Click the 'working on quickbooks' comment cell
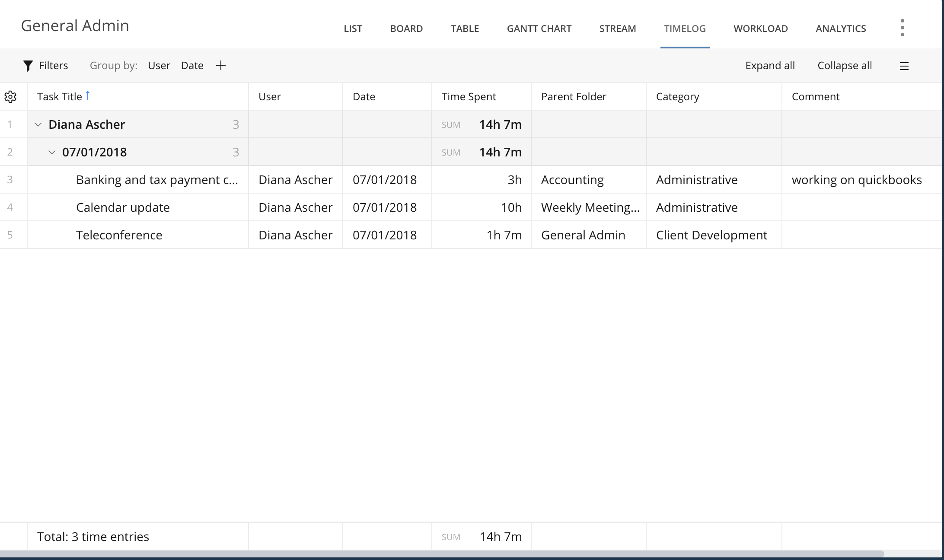This screenshot has height=560, width=944. (856, 180)
